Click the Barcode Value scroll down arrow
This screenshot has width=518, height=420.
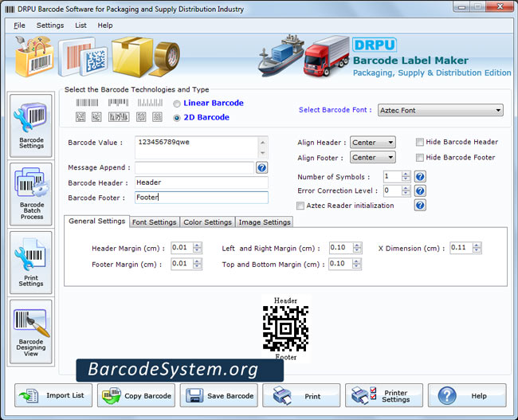263,153
